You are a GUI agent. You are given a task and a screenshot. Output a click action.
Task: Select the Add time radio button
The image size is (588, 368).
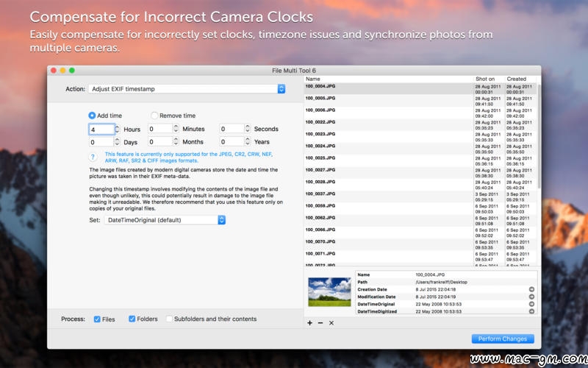(x=92, y=116)
